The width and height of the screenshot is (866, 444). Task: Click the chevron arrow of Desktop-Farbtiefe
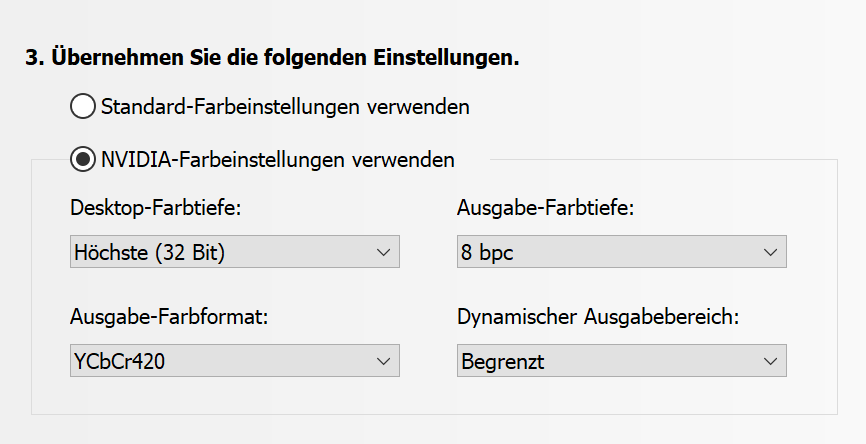tap(383, 253)
